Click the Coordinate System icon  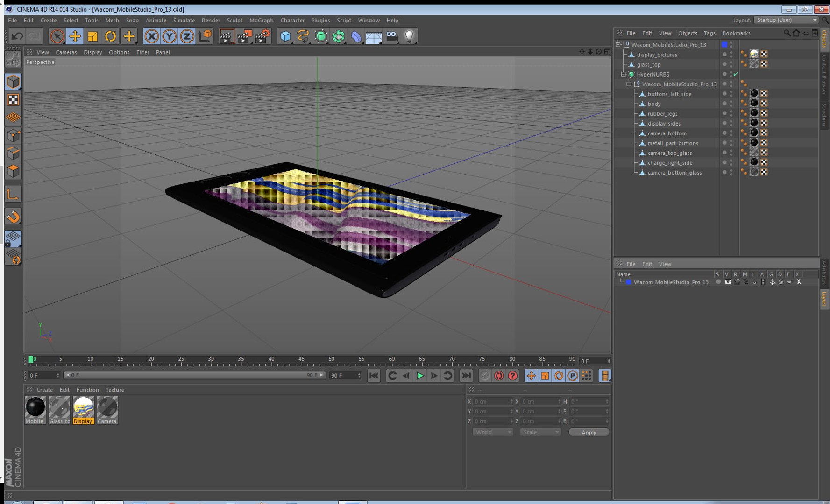point(205,36)
